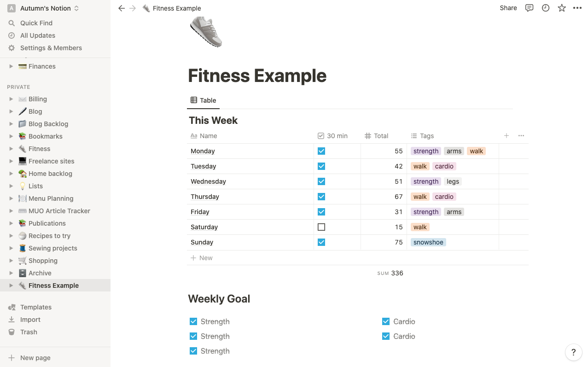Click the back navigation arrow
The height and width of the screenshot is (367, 588).
click(122, 8)
